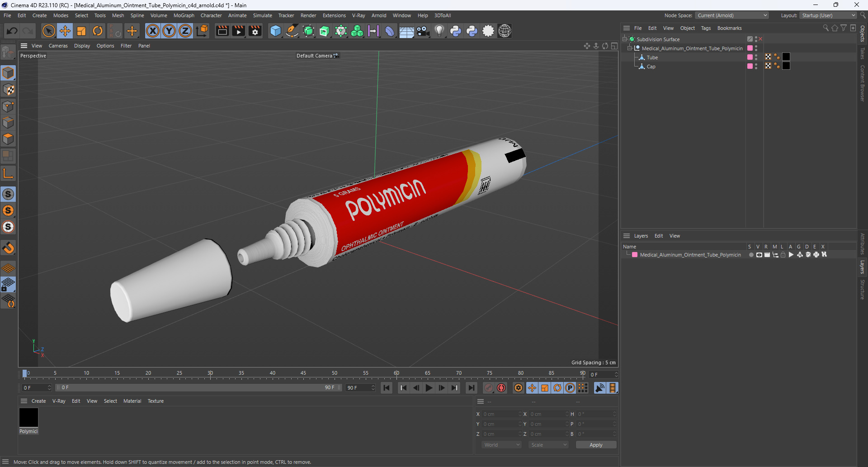868x467 pixels.
Task: Enable Snap S icon
Action: [x=8, y=194]
